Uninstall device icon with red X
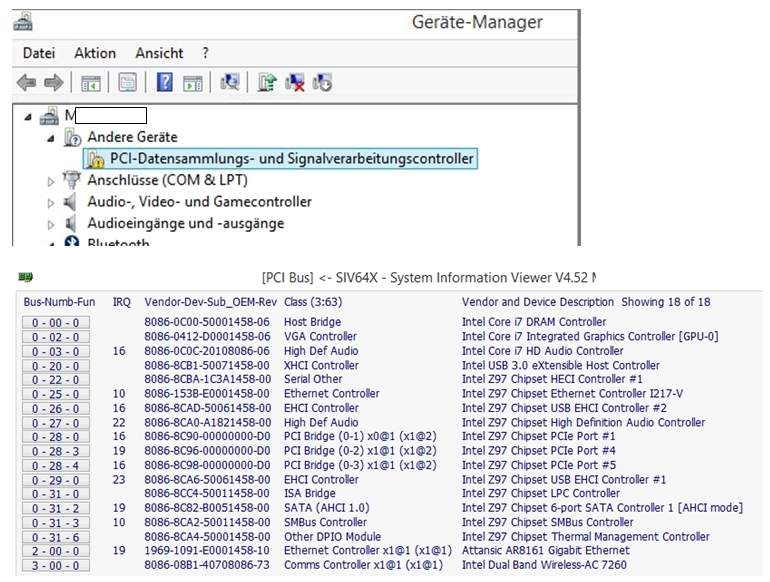This screenshot has height=582, width=770. [295, 82]
